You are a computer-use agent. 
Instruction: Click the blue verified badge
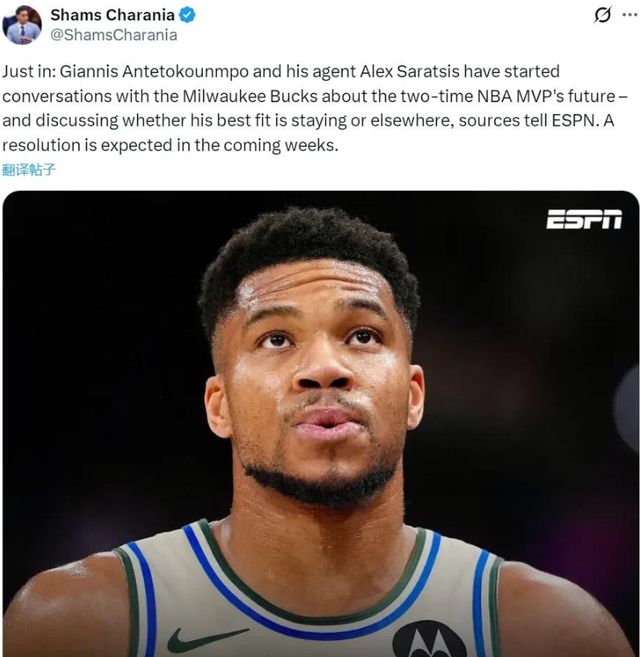[x=187, y=16]
